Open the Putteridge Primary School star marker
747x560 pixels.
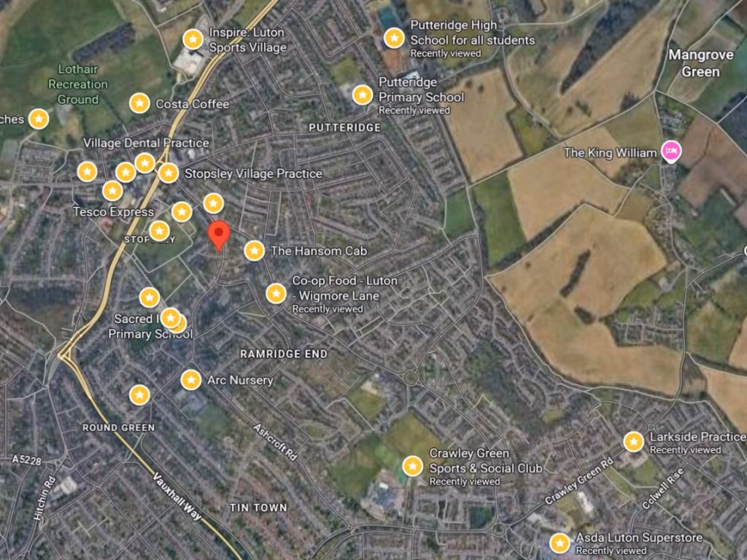point(362,96)
